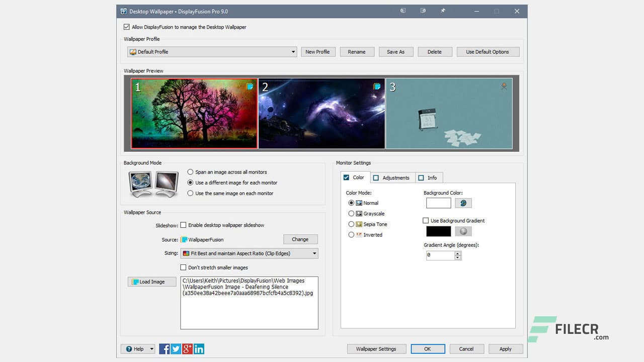Open the Sizing dropdown
Image resolution: width=644 pixels, height=362 pixels.
(314, 253)
